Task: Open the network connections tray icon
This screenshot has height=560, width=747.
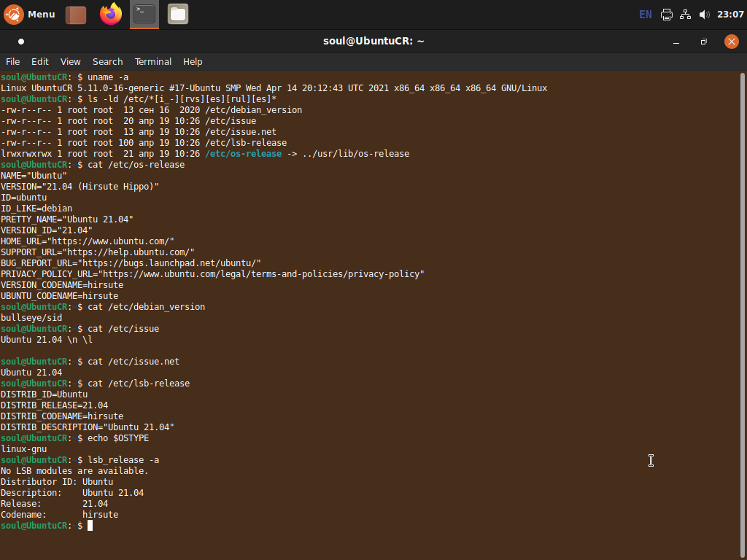Action: 685,15
